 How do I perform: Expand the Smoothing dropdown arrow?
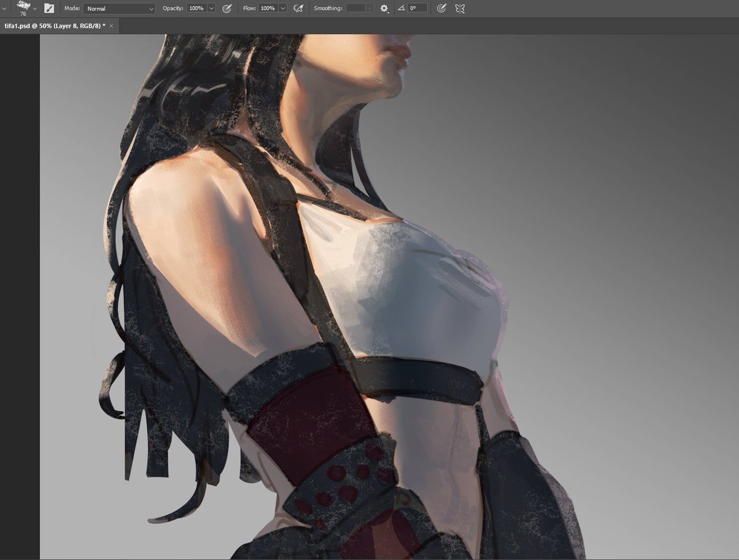369,9
